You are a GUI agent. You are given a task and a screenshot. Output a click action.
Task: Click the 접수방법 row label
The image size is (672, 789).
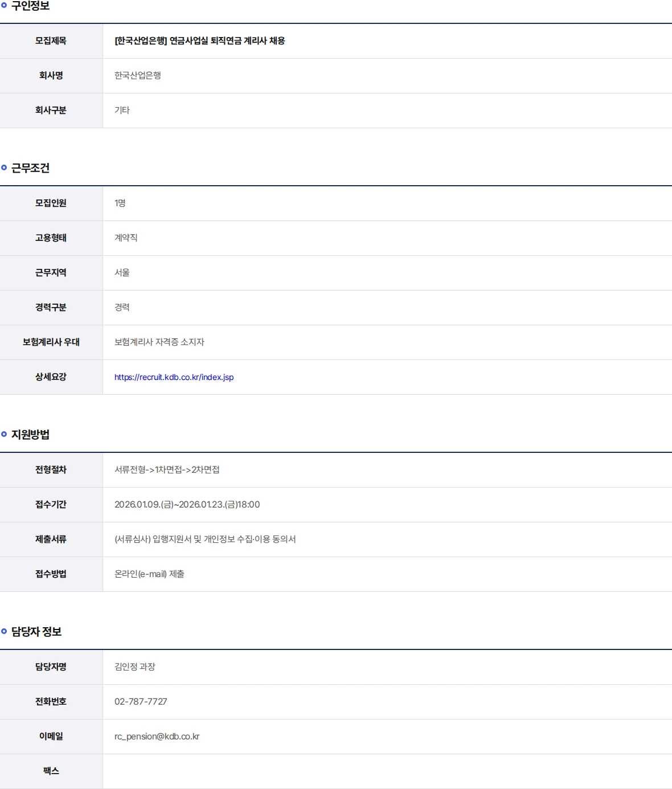pos(51,574)
